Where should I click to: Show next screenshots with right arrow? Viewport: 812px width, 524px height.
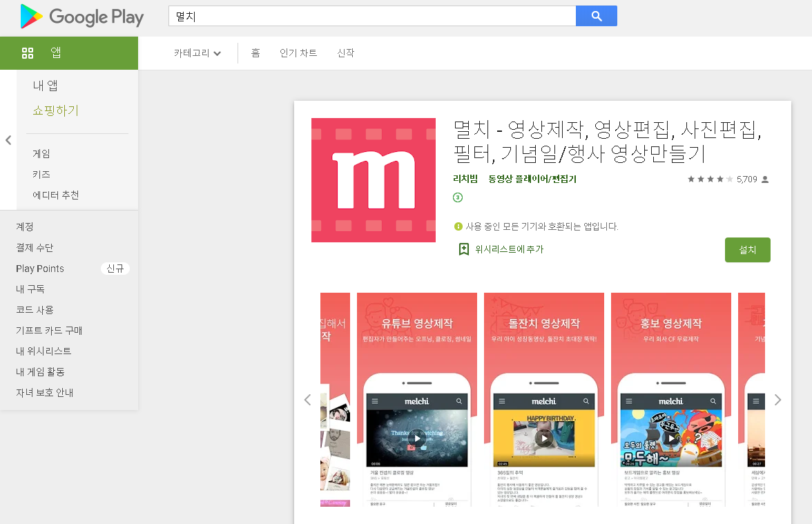coord(777,400)
